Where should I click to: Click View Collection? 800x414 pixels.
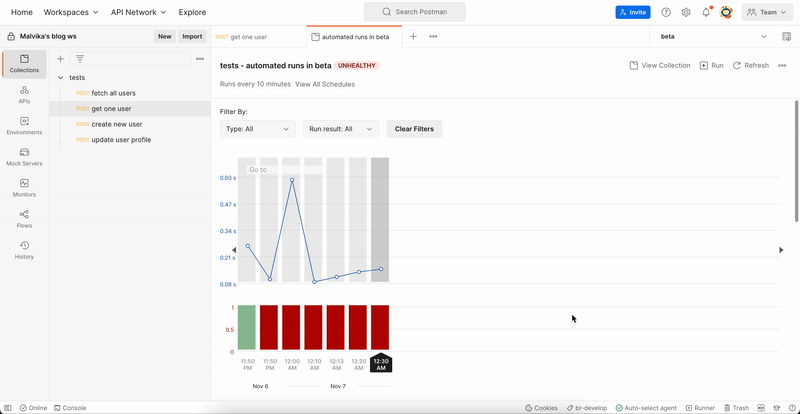pos(660,65)
